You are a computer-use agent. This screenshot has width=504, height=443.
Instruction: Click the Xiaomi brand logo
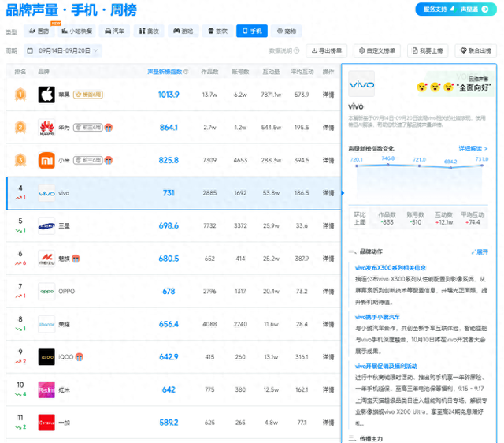pos(46,160)
